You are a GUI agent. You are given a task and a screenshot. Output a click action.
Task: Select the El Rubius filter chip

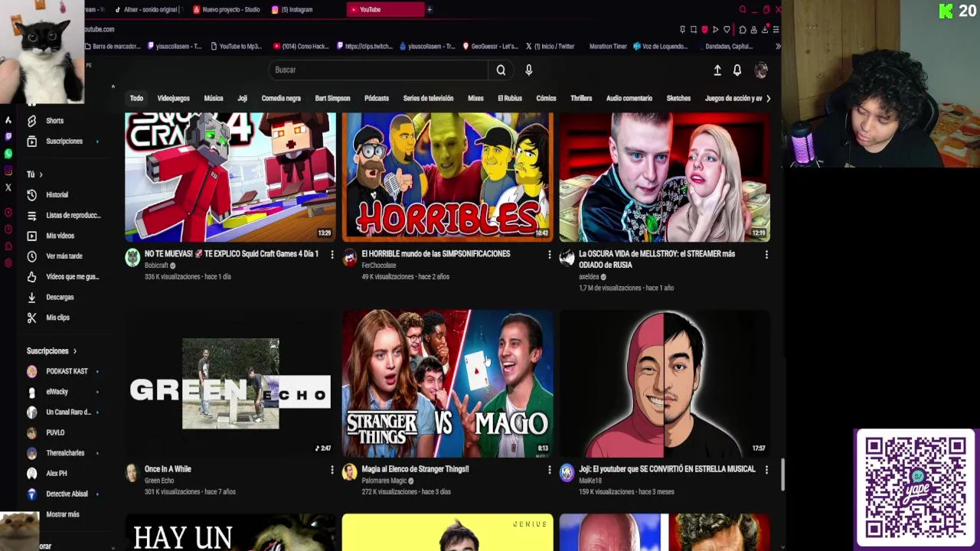(x=510, y=99)
